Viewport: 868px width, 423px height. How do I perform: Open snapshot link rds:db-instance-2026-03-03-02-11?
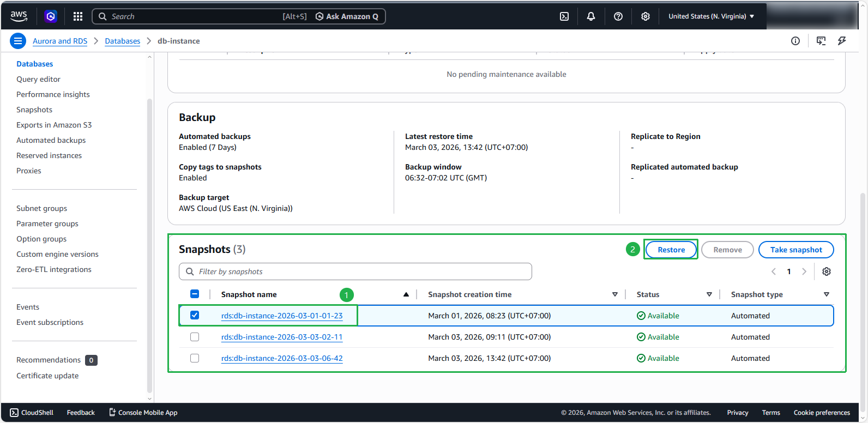[x=282, y=337]
